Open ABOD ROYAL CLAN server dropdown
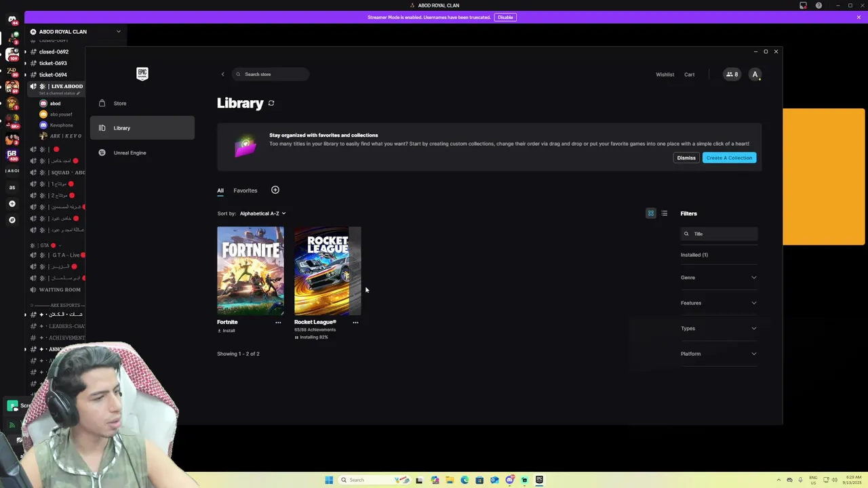The width and height of the screenshot is (868, 488). click(118, 32)
